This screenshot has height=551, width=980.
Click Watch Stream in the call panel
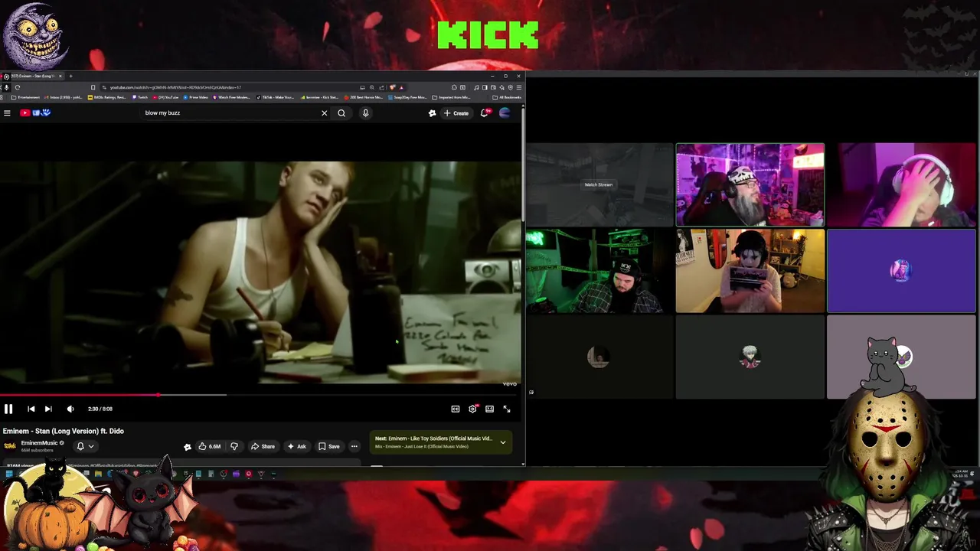pos(599,184)
